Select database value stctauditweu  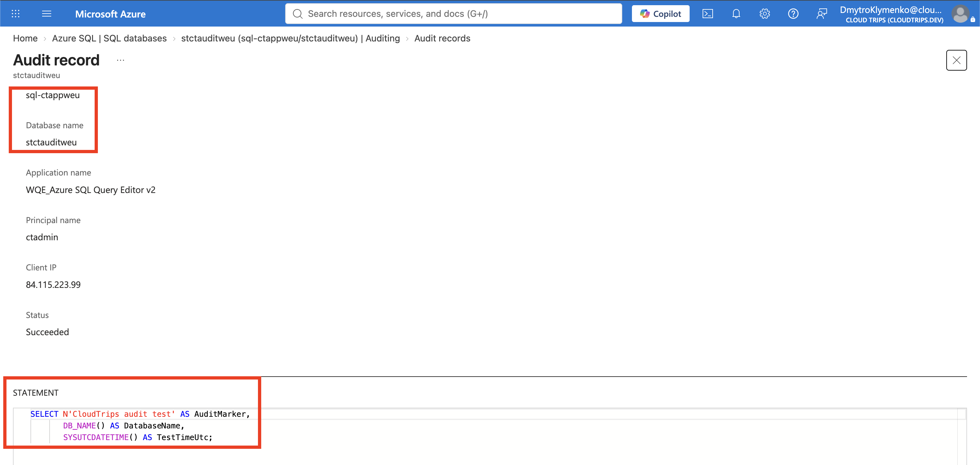51,142
